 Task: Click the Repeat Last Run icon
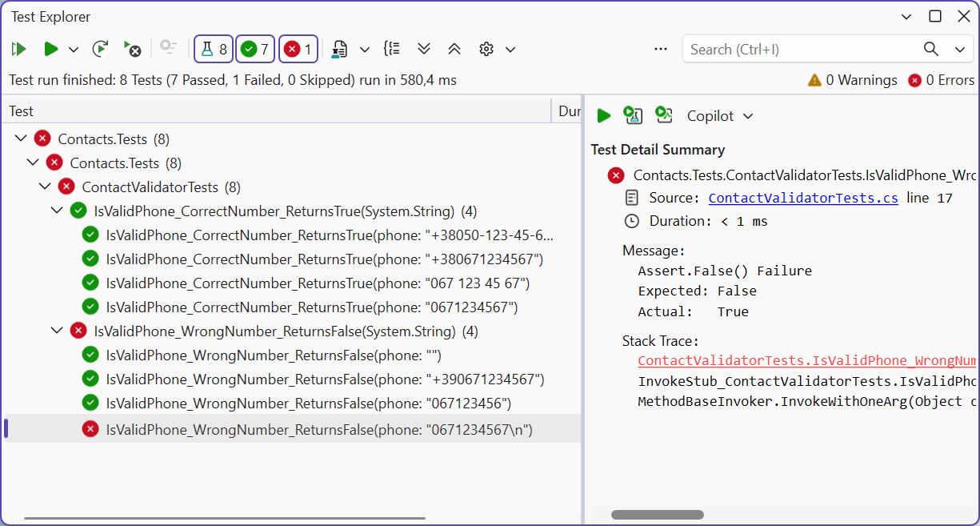coord(100,50)
